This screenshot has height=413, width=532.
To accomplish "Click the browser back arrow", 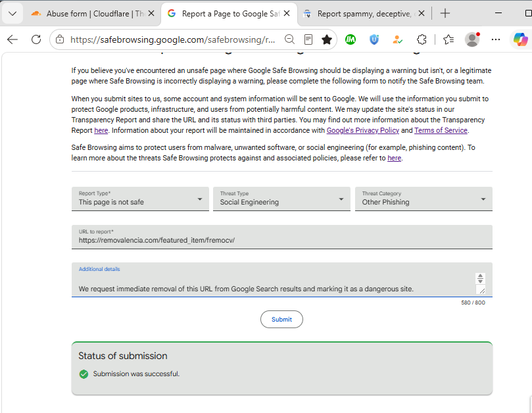I will tap(12, 39).
